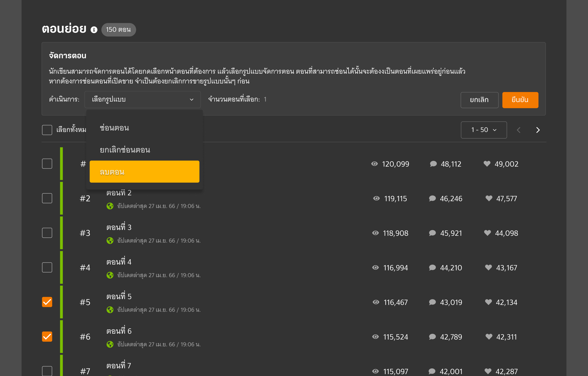Click the 150 ตอน count badge

(119, 30)
